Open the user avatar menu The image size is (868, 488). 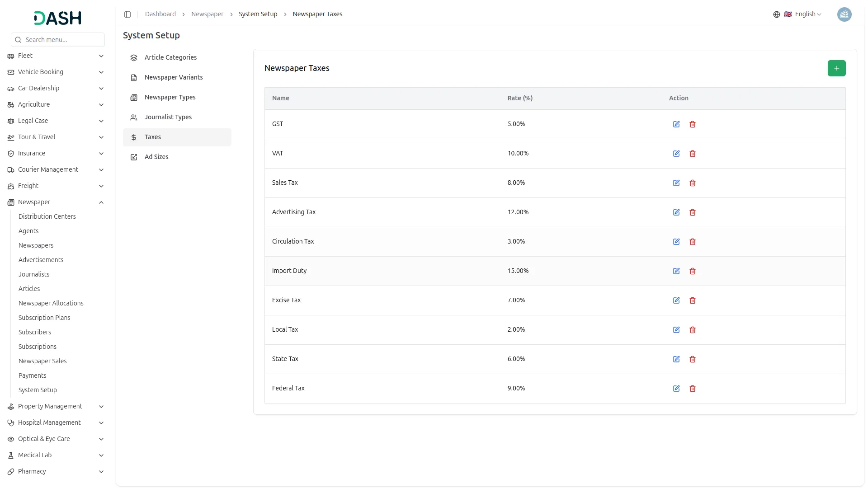(x=844, y=14)
